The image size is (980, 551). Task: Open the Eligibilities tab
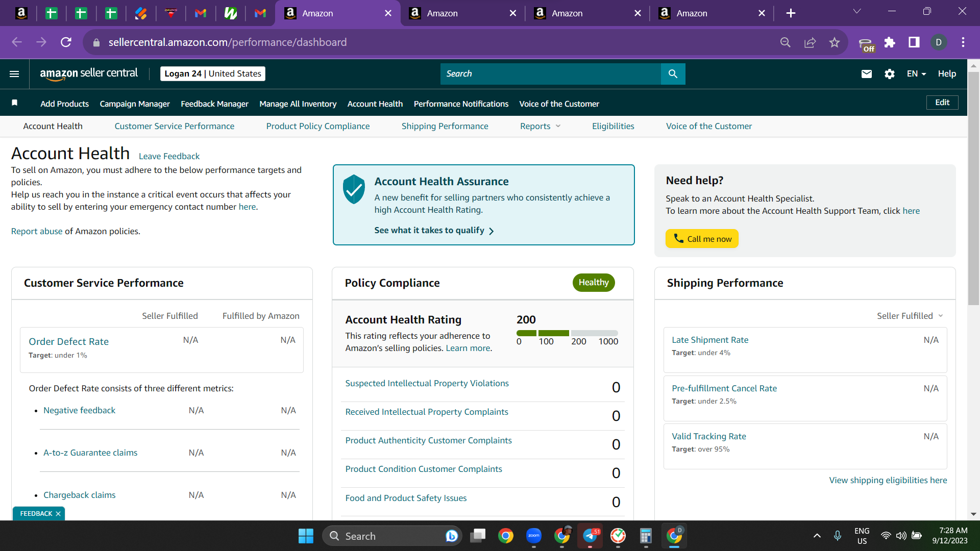[x=613, y=126]
